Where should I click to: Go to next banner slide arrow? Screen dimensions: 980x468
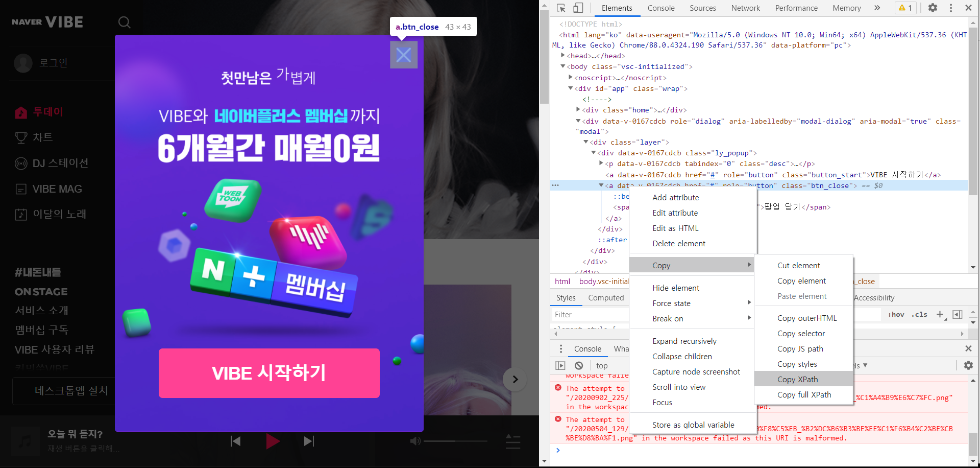515,379
